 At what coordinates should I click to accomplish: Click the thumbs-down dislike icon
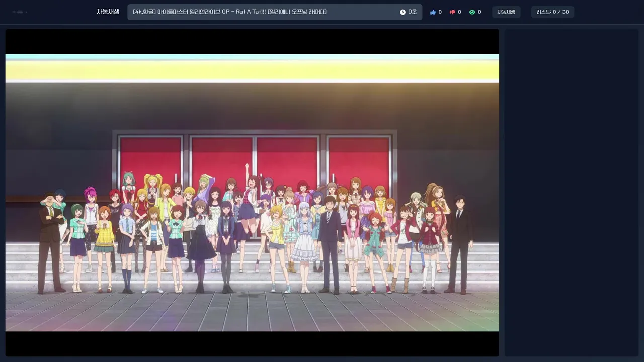452,12
